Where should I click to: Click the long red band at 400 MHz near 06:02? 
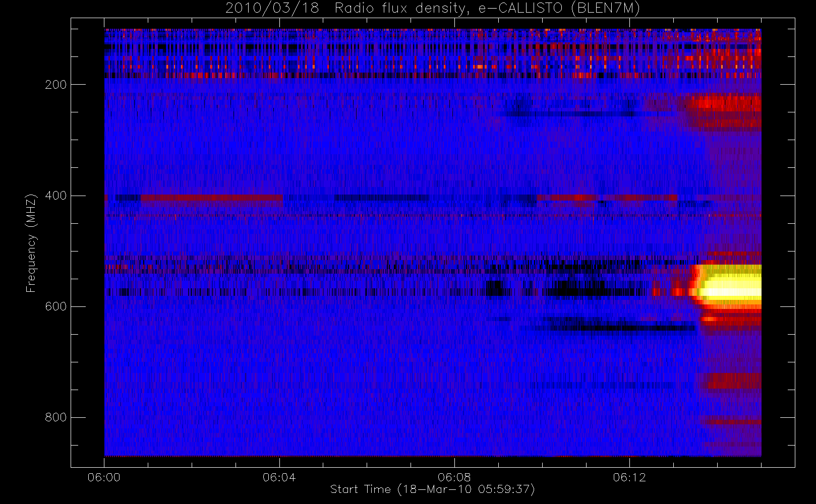(212, 198)
